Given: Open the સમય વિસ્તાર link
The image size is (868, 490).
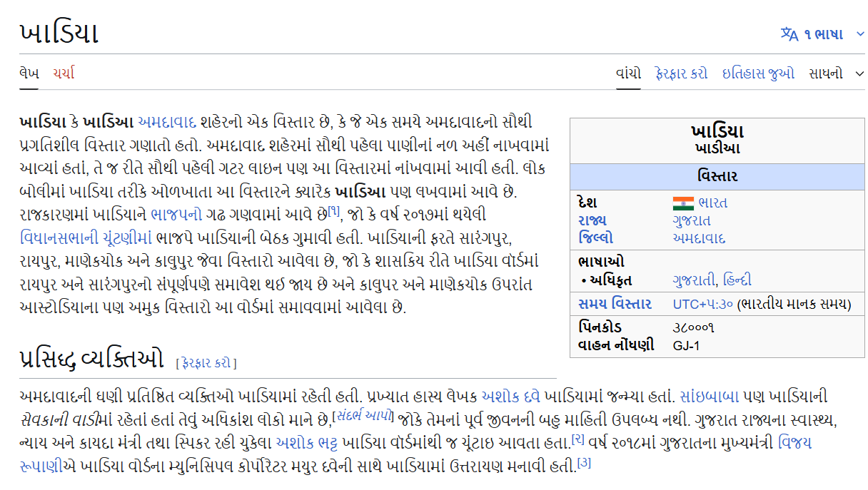Looking at the screenshot, I should point(615,305).
